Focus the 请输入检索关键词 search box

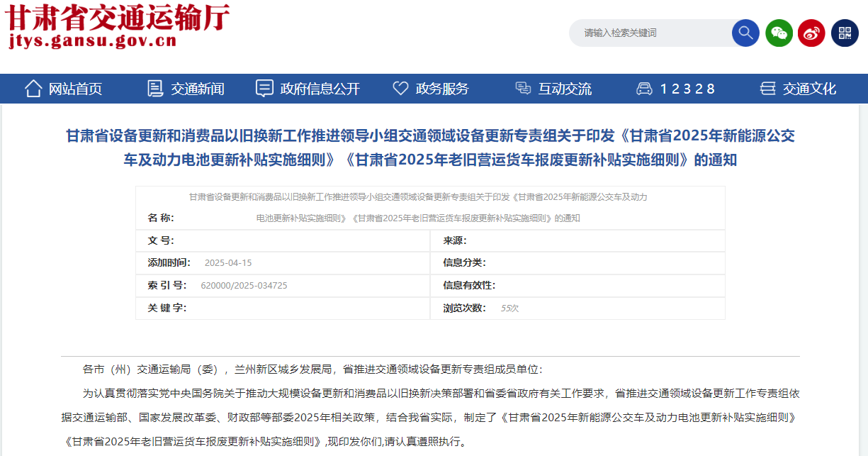point(648,33)
